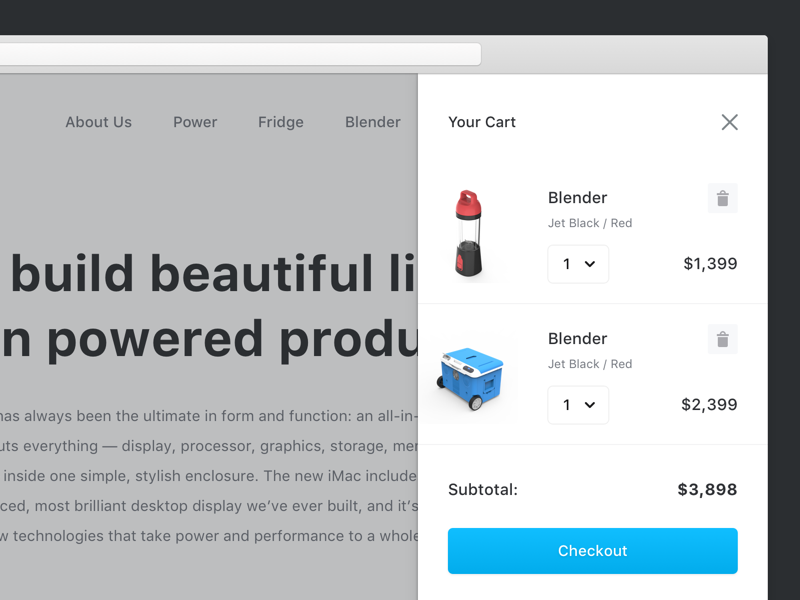Click the blue cooler product thumbnail
The width and height of the screenshot is (800, 600).
[472, 377]
